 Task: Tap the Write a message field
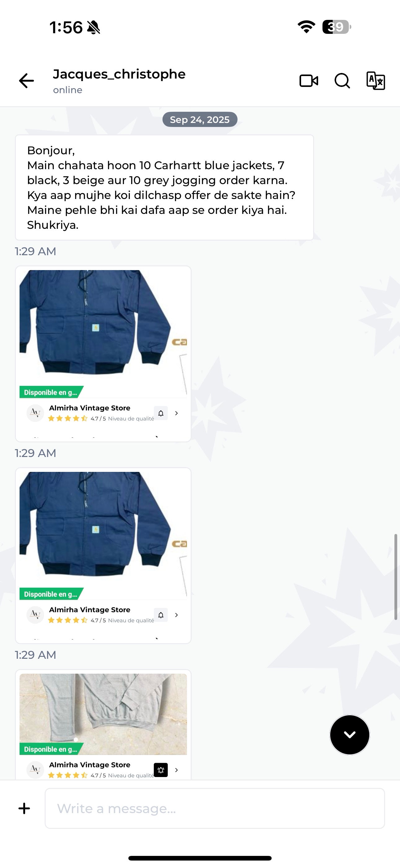click(215, 808)
